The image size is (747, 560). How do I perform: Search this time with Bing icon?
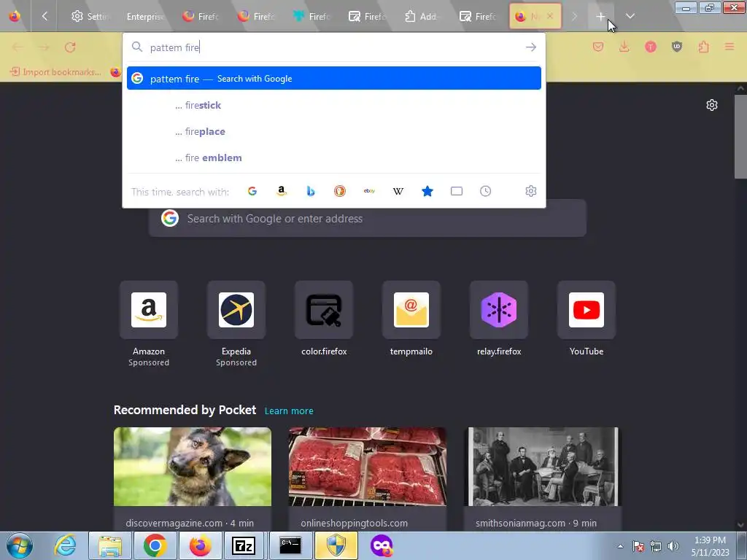pyautogui.click(x=311, y=191)
